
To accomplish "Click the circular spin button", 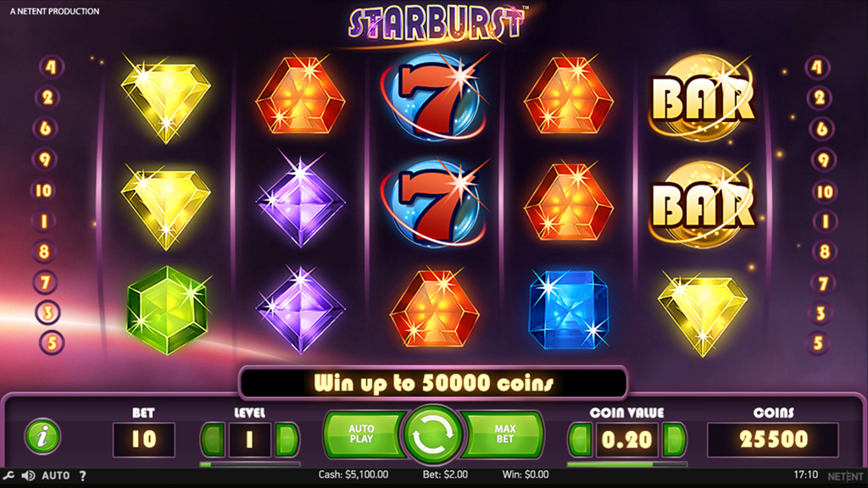I will [433, 435].
